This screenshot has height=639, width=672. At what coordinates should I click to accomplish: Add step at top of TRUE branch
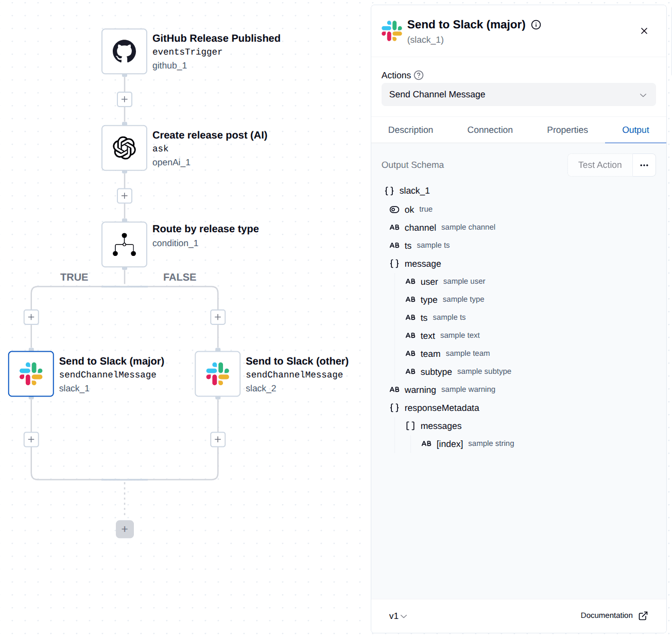pos(31,317)
